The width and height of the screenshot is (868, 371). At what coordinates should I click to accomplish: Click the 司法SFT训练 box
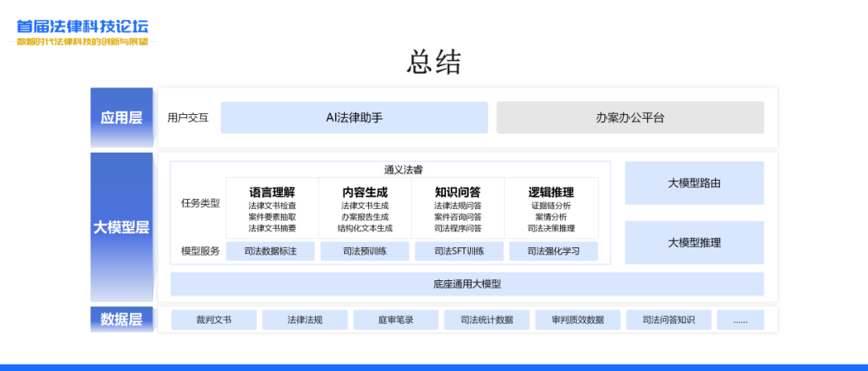[x=460, y=251]
